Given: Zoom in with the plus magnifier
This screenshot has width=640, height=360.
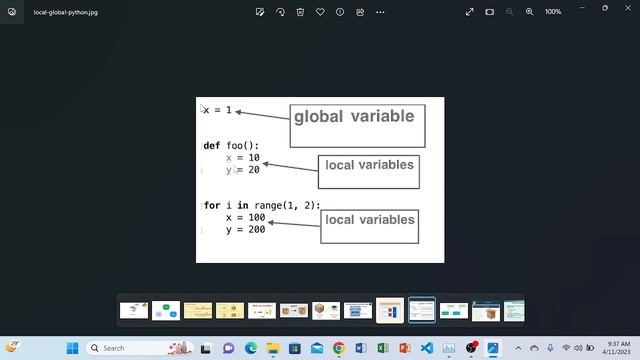Looking at the screenshot, I should 529,12.
